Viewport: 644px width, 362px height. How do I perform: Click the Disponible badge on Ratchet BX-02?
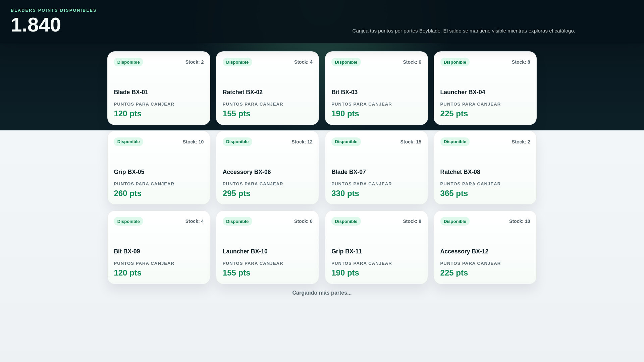tap(237, 62)
